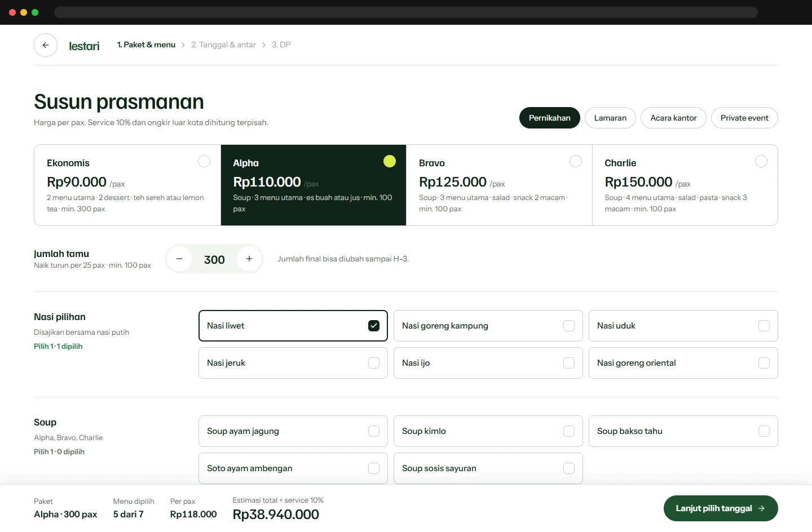The width and height of the screenshot is (812, 532).
Task: Tick the Soup bakso tahu checkbox
Action: (764, 431)
